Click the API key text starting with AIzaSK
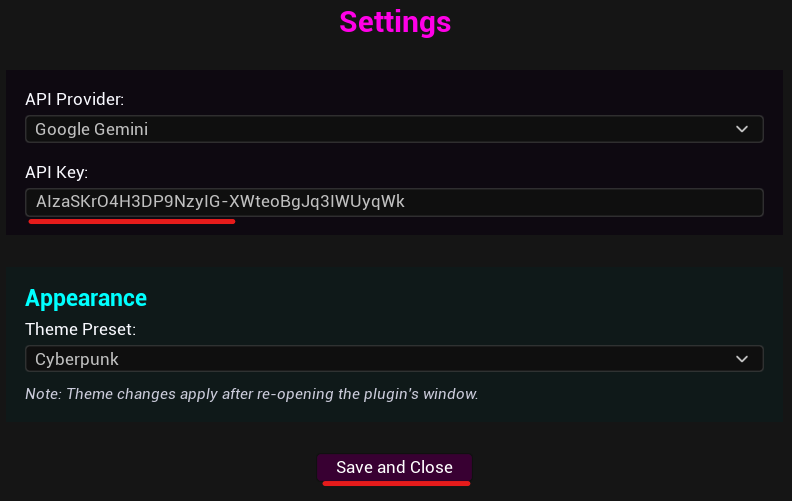 click(220, 202)
